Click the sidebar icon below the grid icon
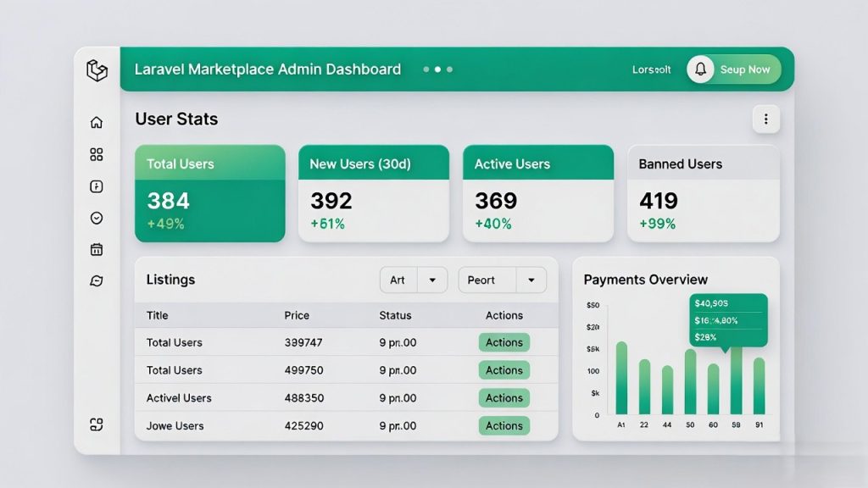 point(97,186)
